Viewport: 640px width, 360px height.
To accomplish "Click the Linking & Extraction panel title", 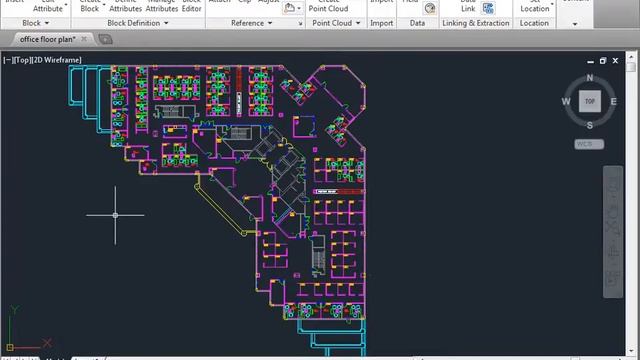I will [x=476, y=23].
